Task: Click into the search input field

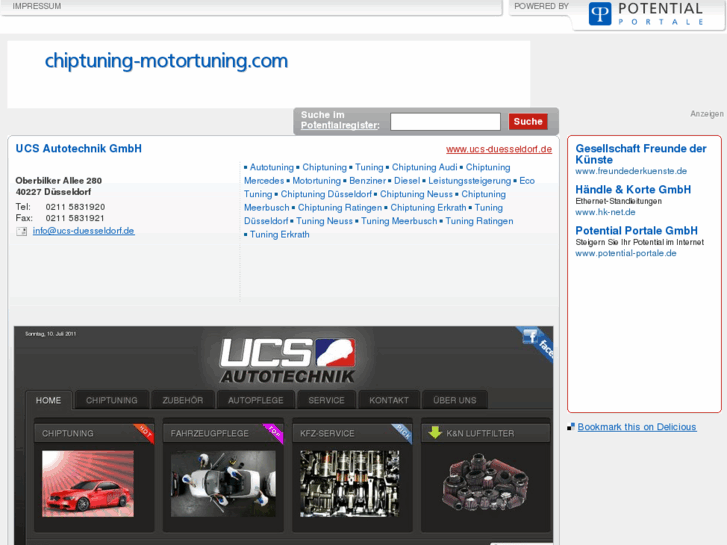Action: point(445,122)
